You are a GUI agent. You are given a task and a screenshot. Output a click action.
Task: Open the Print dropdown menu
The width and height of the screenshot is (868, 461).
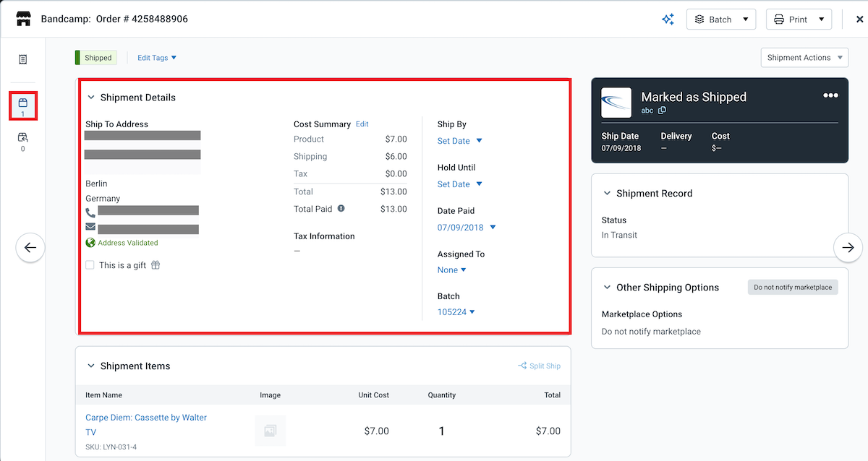[799, 20]
